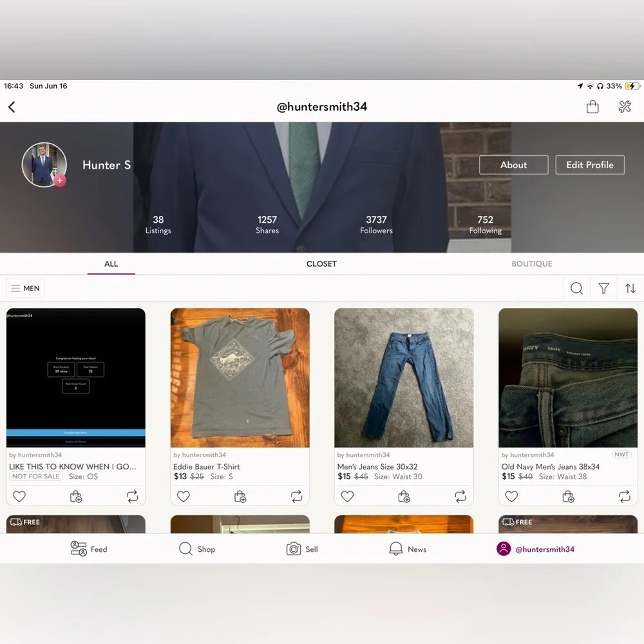View the 1257 Shares count
644x644 pixels.
click(267, 225)
